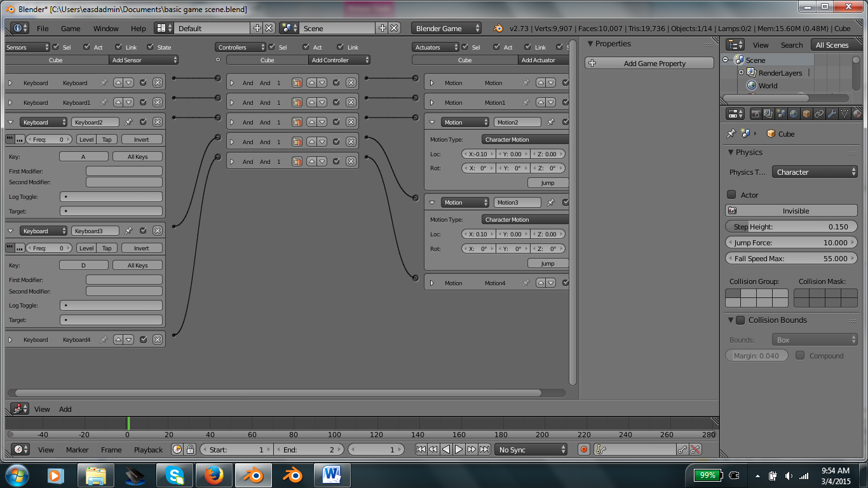Open the Blender Game engine dropdown
This screenshot has height=488, width=868.
point(447,28)
